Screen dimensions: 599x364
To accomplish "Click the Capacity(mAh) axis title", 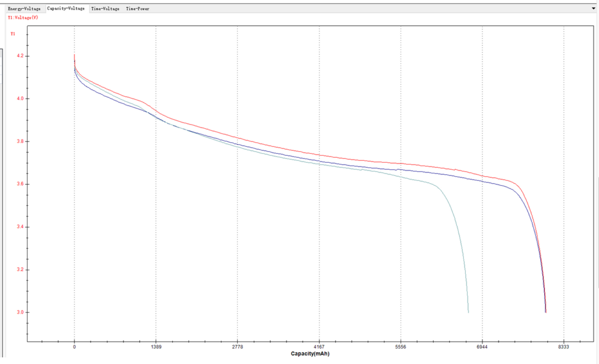I will coord(310,354).
